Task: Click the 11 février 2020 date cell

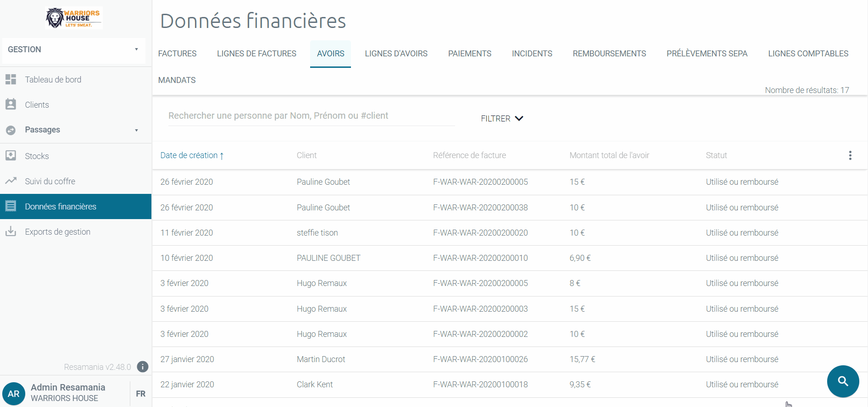Action: 186,233
